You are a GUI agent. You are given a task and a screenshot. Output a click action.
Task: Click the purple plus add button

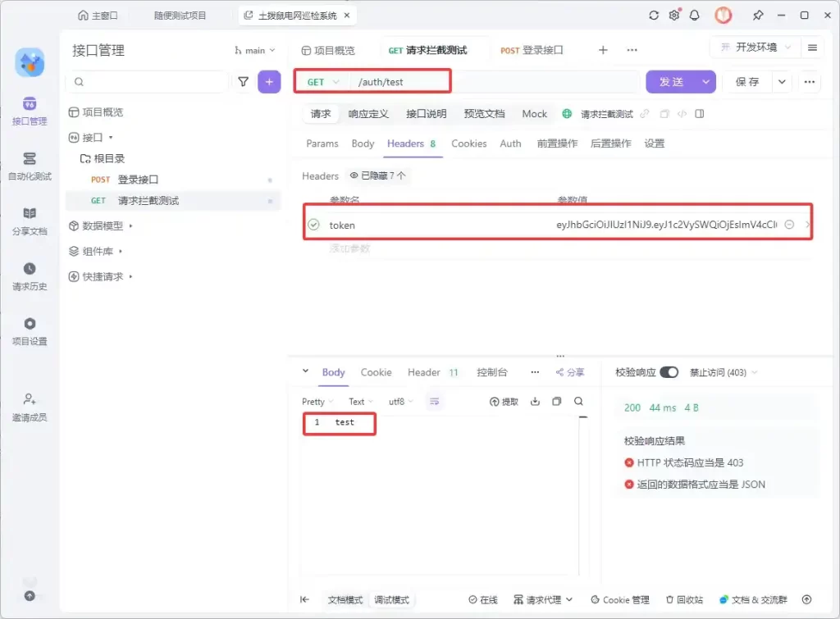tap(269, 81)
